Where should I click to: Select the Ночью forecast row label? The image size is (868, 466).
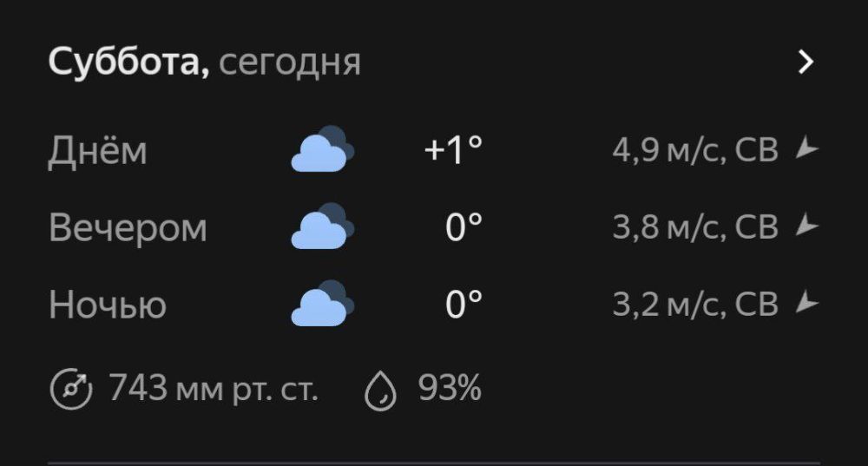(108, 305)
